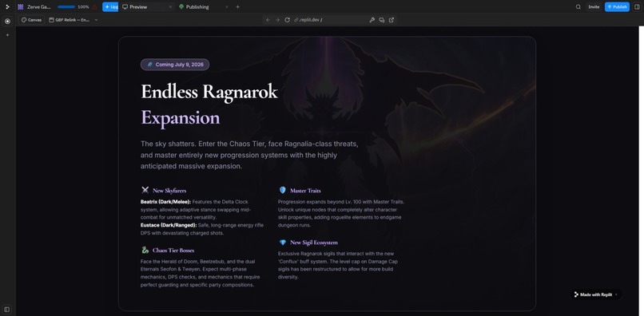This screenshot has height=316, width=644.
Task: Switch to the Publishing tab
Action: pos(197,7)
